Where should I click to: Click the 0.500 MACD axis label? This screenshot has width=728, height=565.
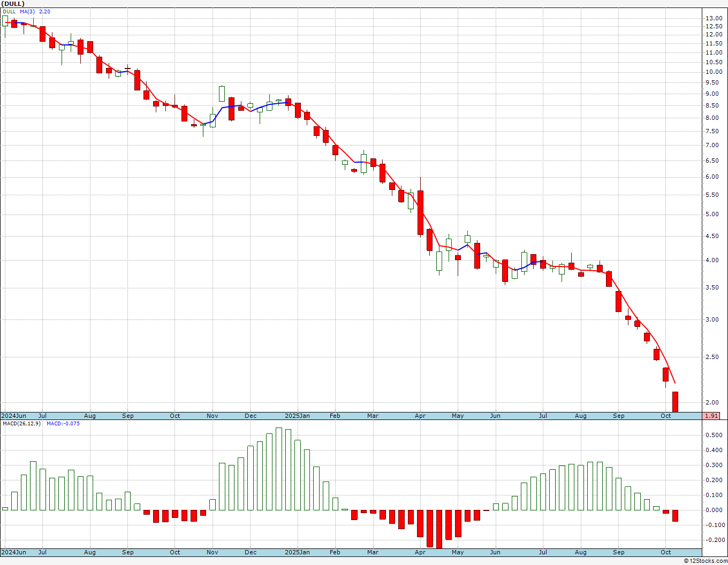tap(714, 435)
